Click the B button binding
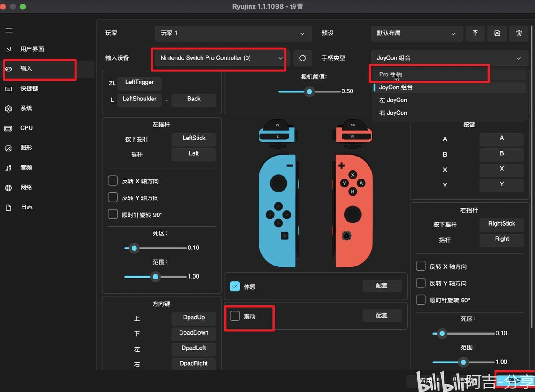This screenshot has width=535, height=392. (x=502, y=154)
